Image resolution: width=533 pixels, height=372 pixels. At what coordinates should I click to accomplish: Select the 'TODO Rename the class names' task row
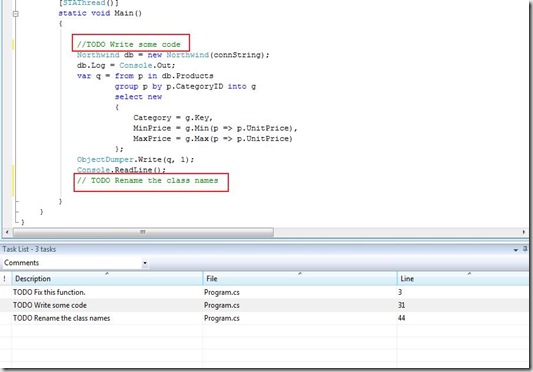(264, 318)
